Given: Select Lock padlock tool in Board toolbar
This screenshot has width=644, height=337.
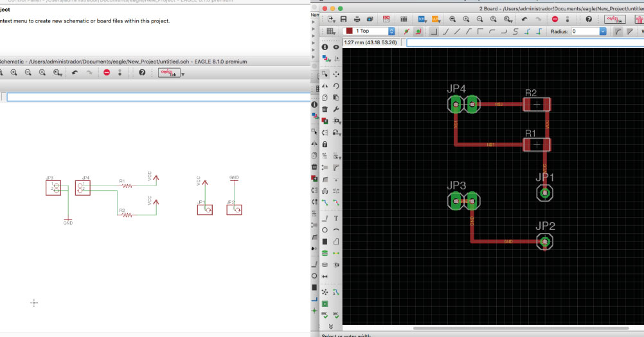Looking at the screenshot, I should pyautogui.click(x=325, y=144).
